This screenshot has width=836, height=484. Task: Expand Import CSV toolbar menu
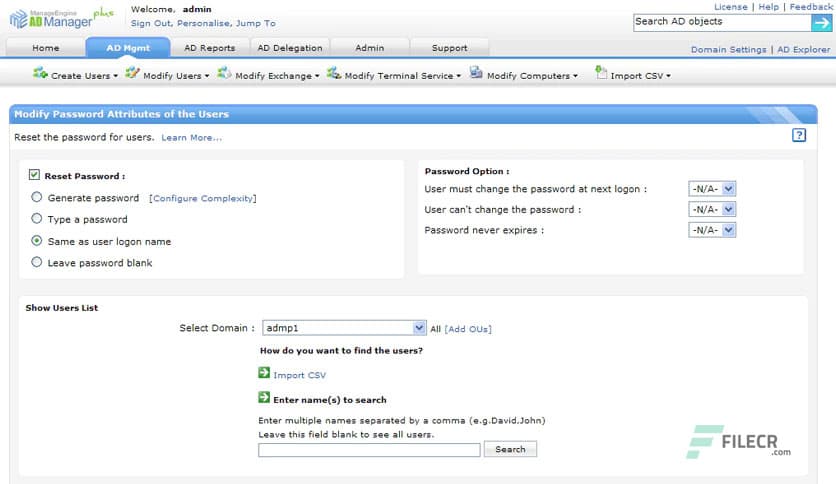669,76
